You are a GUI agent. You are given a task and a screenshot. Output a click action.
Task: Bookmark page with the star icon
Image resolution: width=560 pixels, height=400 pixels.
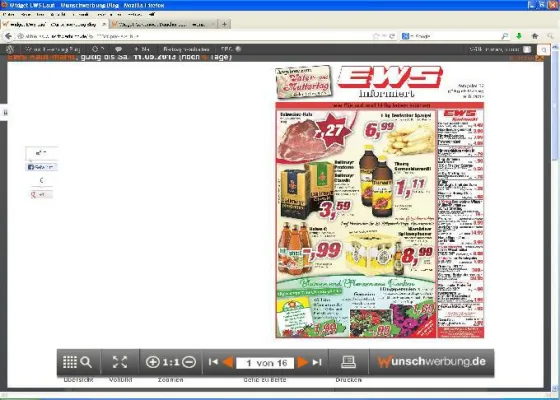point(376,36)
